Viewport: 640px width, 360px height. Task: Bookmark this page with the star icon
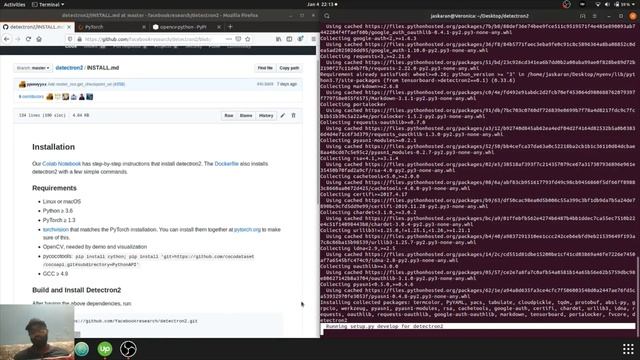click(x=248, y=39)
